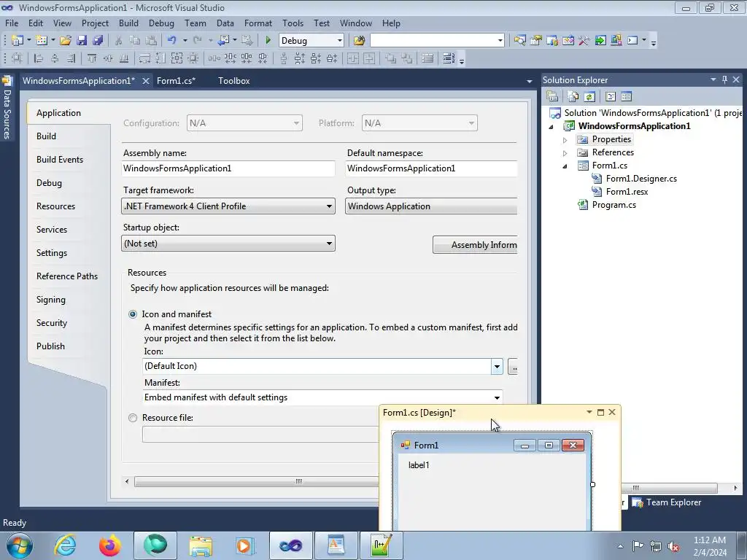747x560 pixels.
Task: Select Form1.Designer.cs in Solution Explorer
Action: coord(641,179)
